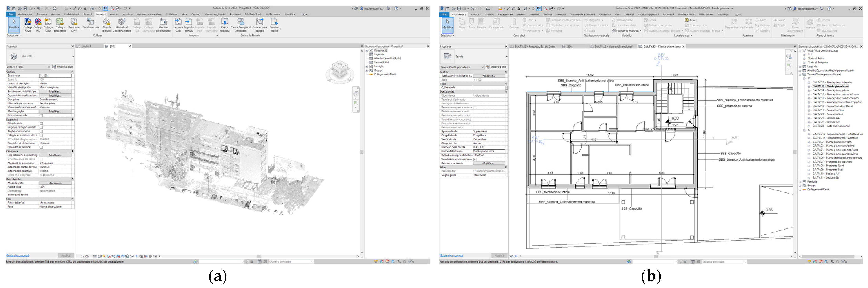Viewport: 868px width, 288px height.
Task: Enable the Percorso del sole checkbox
Action: pos(41,115)
